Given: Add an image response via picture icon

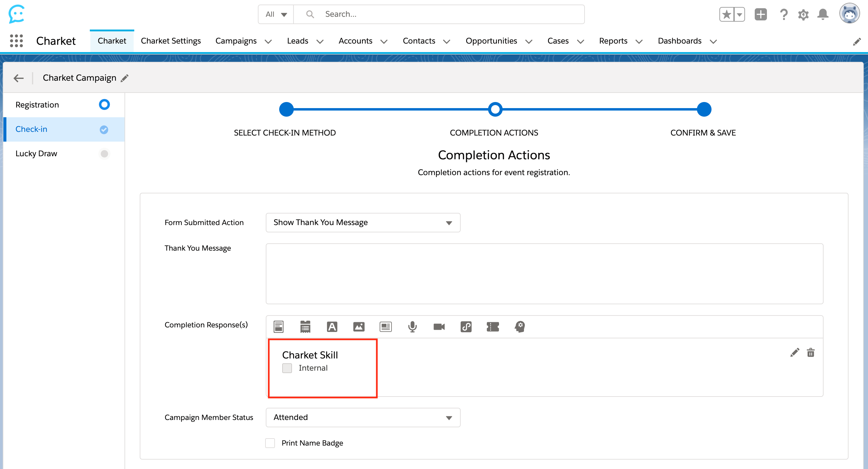Looking at the screenshot, I should (x=359, y=327).
